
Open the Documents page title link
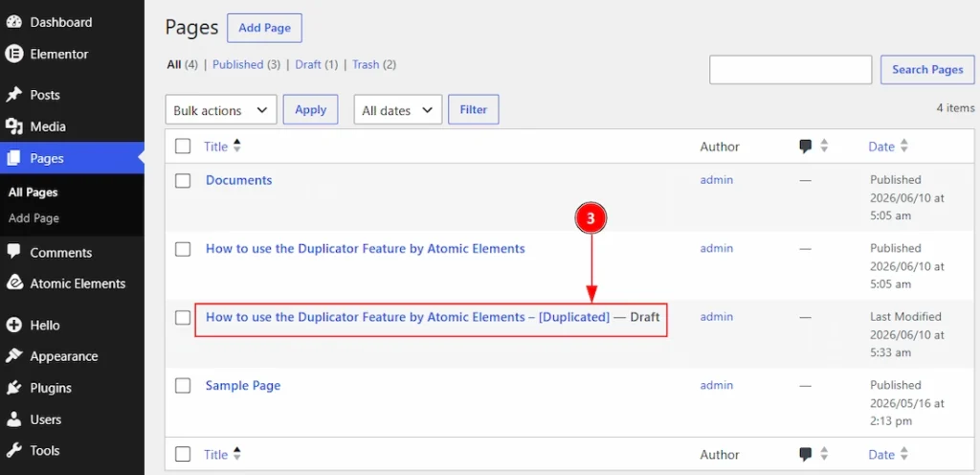pos(238,180)
